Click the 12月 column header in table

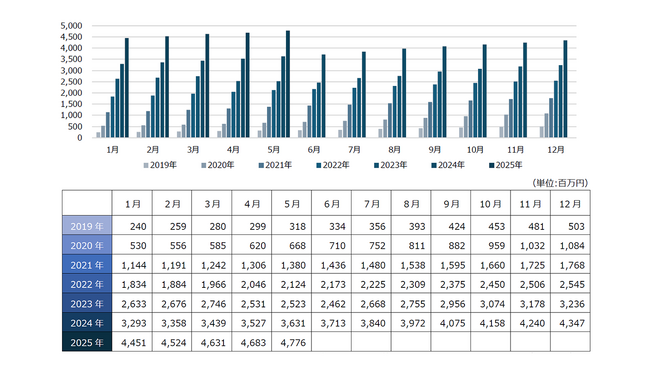coord(570,204)
